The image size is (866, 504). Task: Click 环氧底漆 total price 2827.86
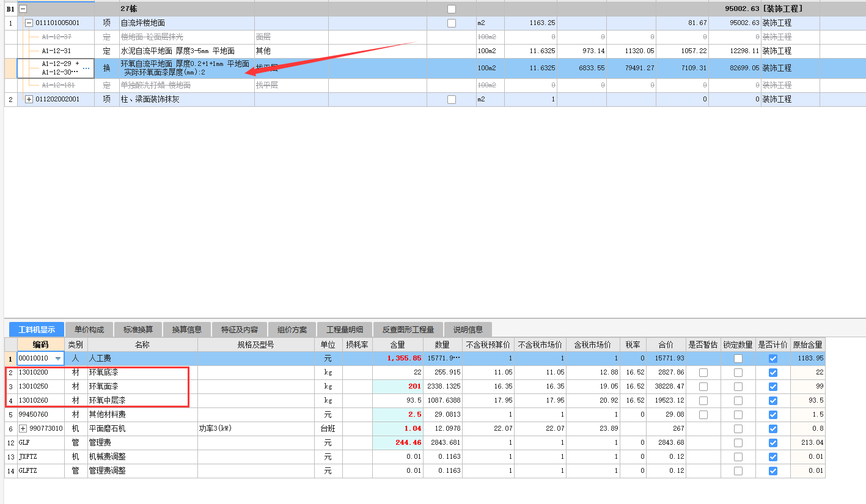pyautogui.click(x=666, y=372)
